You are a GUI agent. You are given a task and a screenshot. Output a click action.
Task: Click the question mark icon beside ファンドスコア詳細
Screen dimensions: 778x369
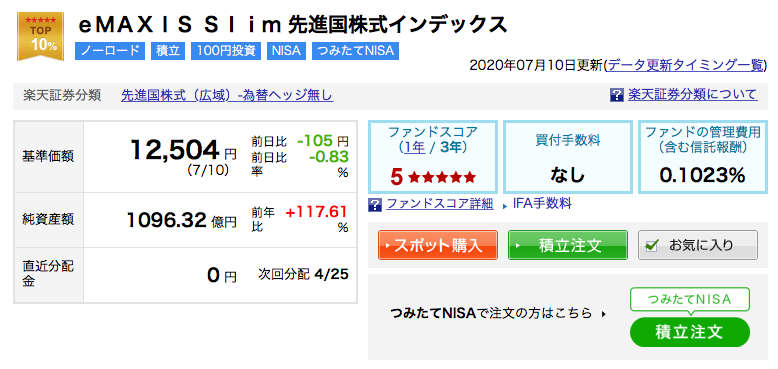[x=375, y=204]
